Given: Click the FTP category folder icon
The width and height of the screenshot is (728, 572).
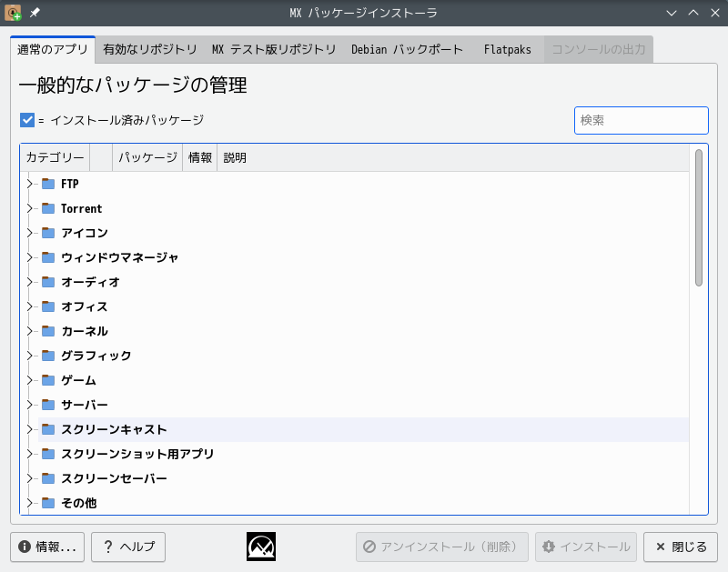Looking at the screenshot, I should 48,184.
